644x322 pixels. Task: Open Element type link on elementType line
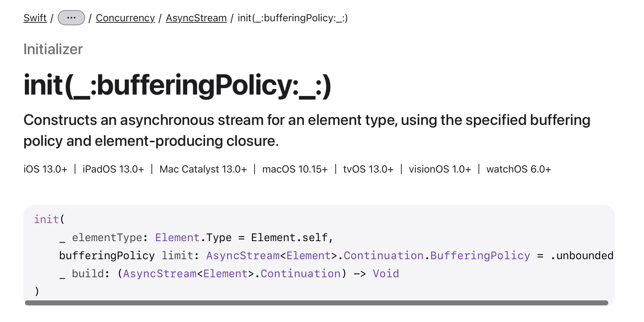pos(177,238)
